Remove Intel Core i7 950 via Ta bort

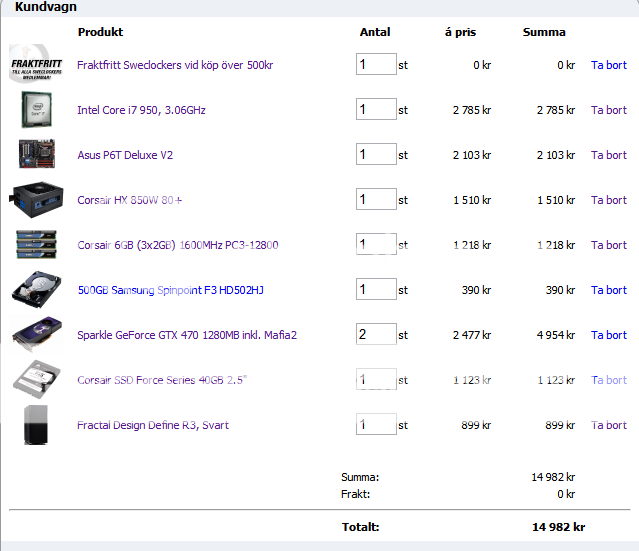[x=608, y=110]
